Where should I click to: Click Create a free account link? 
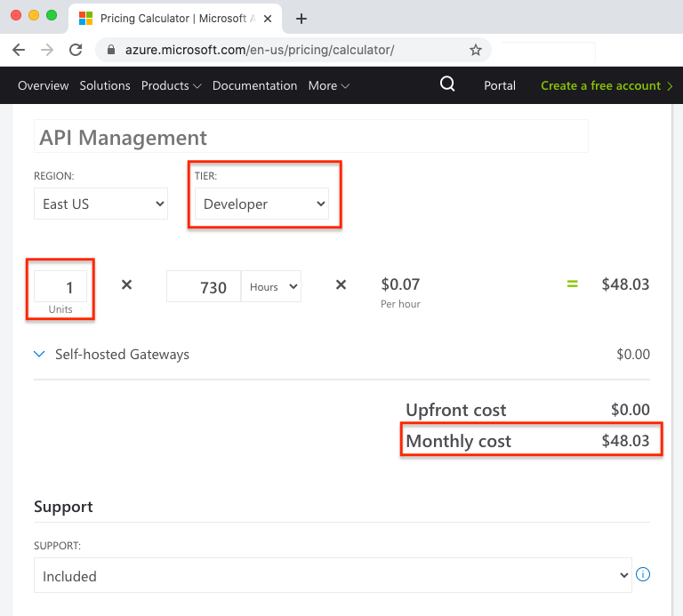(607, 85)
